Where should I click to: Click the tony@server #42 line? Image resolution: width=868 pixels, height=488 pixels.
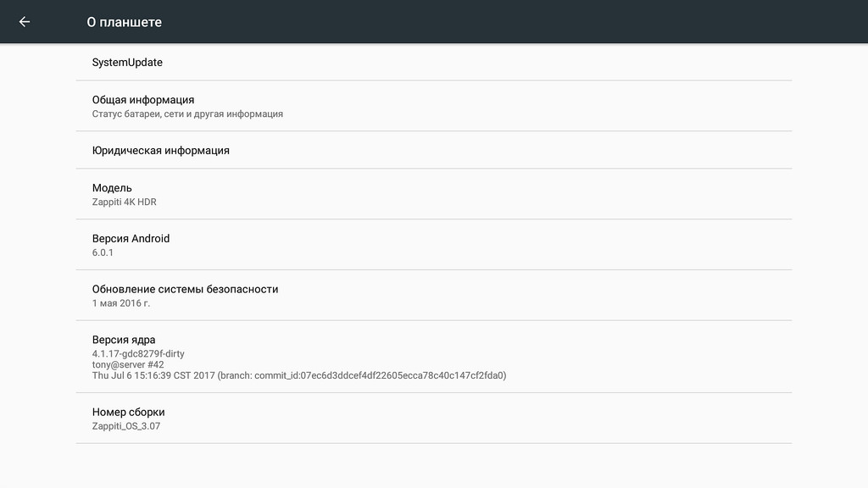pyautogui.click(x=128, y=364)
